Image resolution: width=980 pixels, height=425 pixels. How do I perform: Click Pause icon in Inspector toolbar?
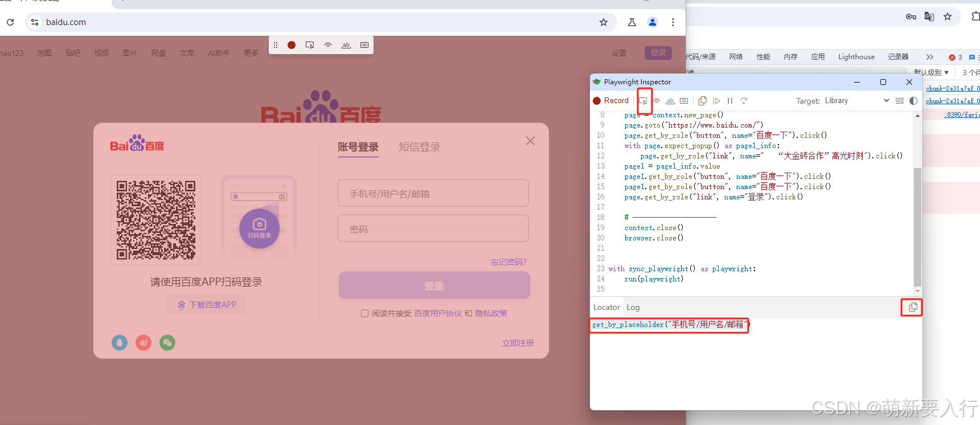[x=730, y=101]
